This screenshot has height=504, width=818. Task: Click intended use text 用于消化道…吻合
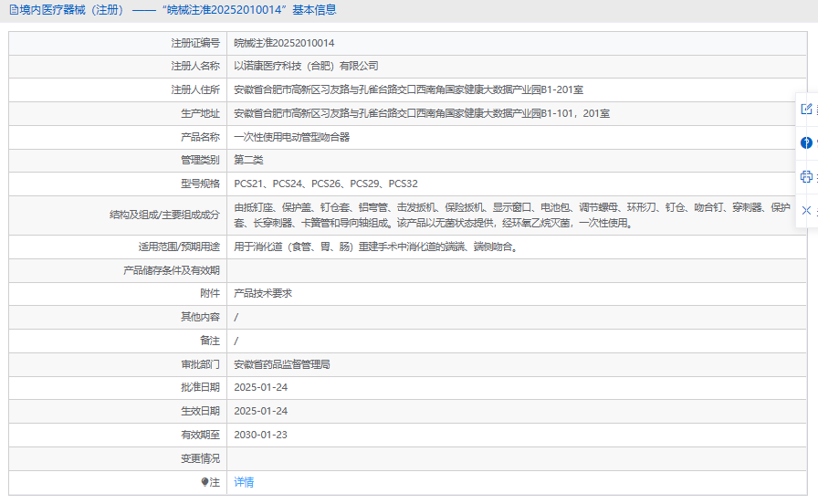click(377, 247)
